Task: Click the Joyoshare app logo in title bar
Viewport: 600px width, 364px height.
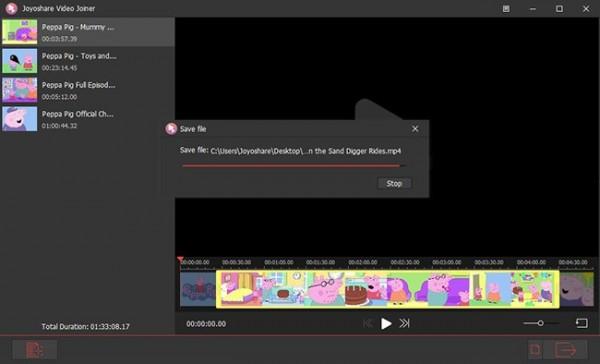Action: coord(11,8)
